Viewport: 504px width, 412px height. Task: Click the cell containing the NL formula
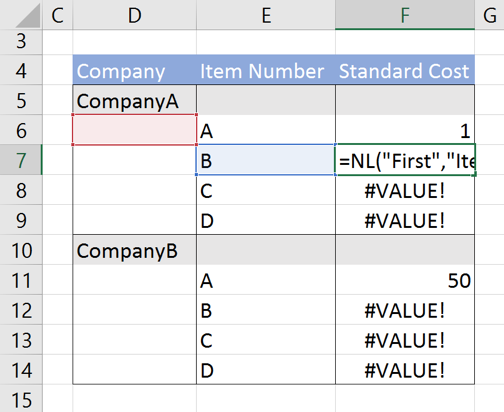[x=405, y=160]
